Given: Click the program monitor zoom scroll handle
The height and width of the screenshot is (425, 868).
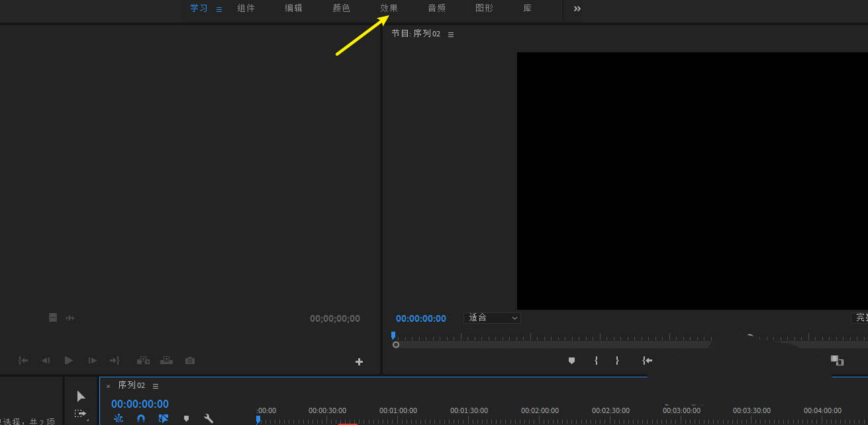Looking at the screenshot, I should pyautogui.click(x=396, y=345).
